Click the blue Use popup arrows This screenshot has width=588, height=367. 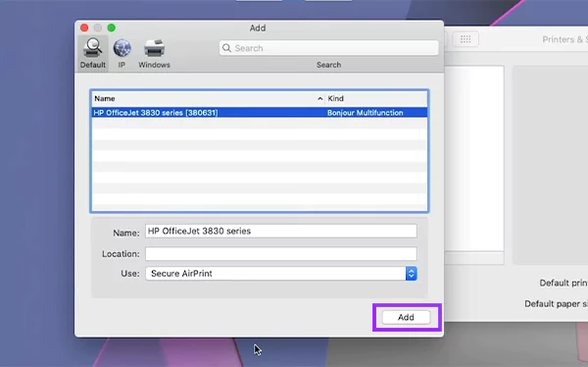pyautogui.click(x=411, y=274)
